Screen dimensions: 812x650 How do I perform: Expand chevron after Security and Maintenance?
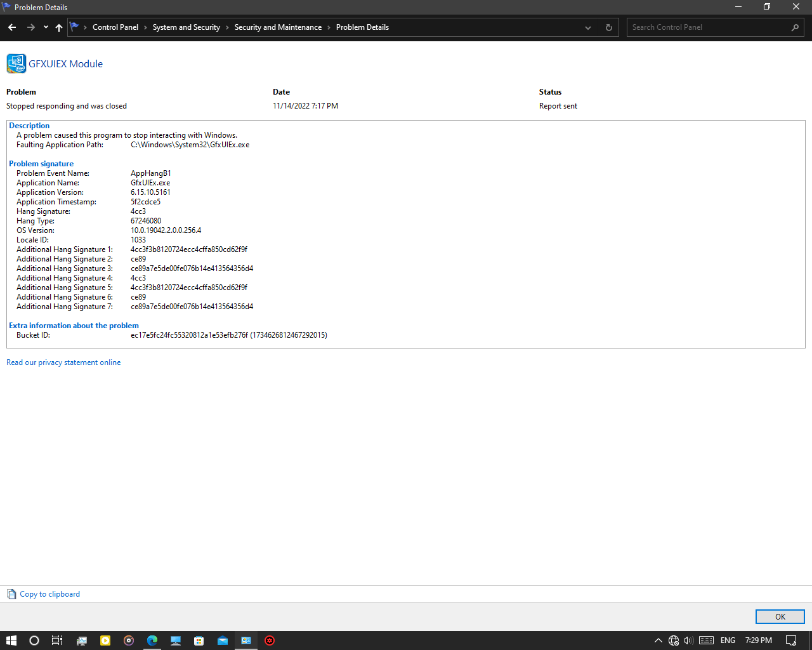[x=329, y=27]
